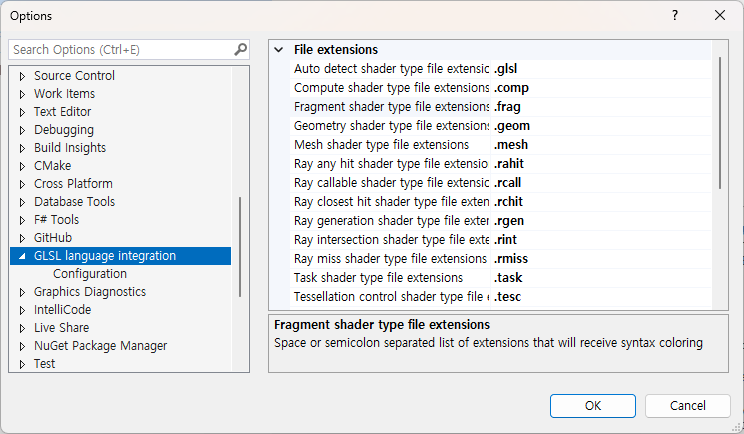Expand the Source Control node arrow

tap(22, 76)
